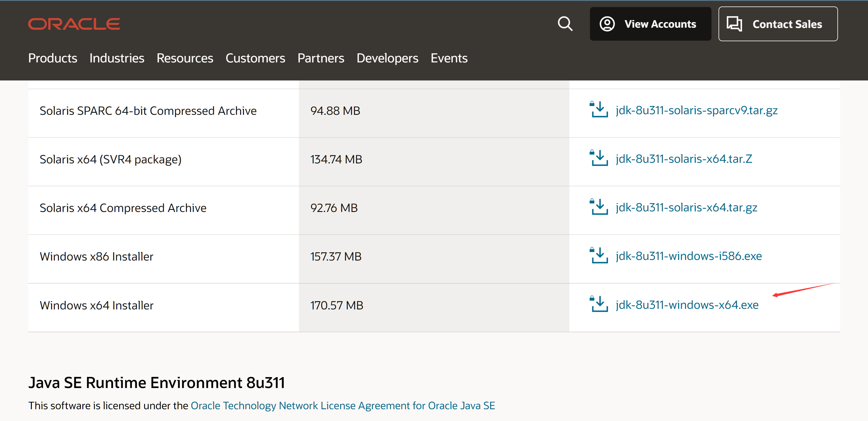Open the Events menu

(x=448, y=58)
